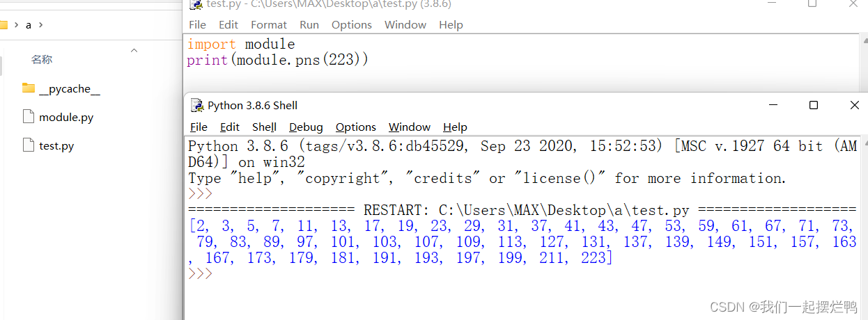The image size is (868, 320).
Task: Select the module.py file icon
Action: tap(29, 117)
